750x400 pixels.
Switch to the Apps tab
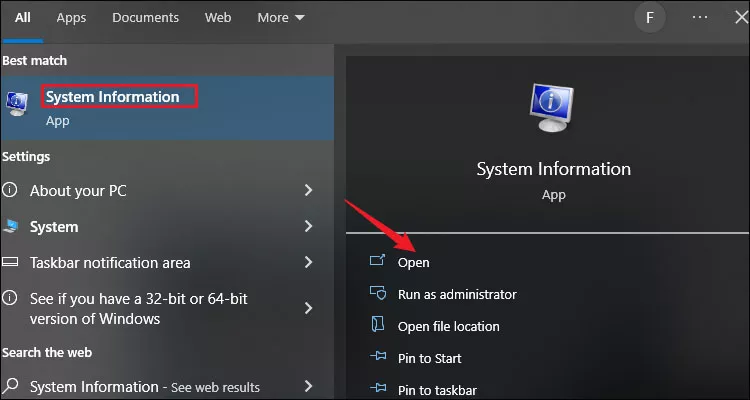click(71, 18)
